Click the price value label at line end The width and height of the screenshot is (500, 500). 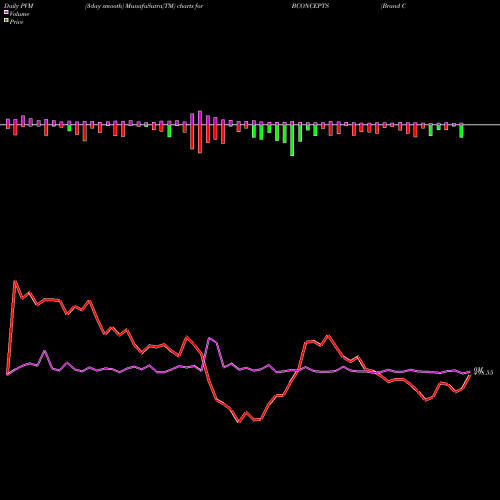tap(483, 371)
